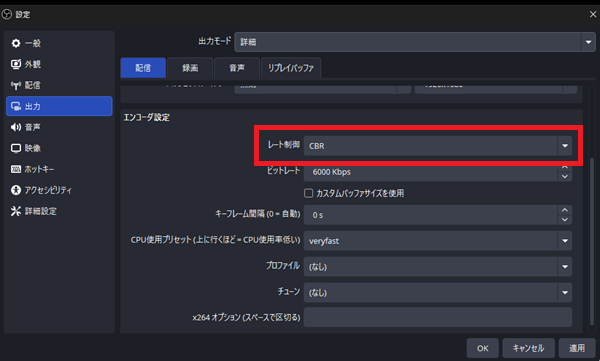Switch to the 配信 tab

143,68
